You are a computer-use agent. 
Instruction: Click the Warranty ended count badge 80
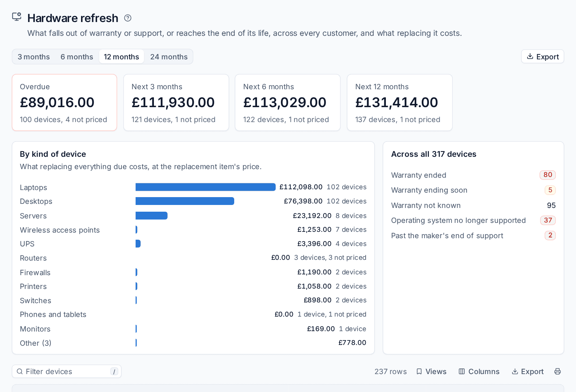(548, 175)
